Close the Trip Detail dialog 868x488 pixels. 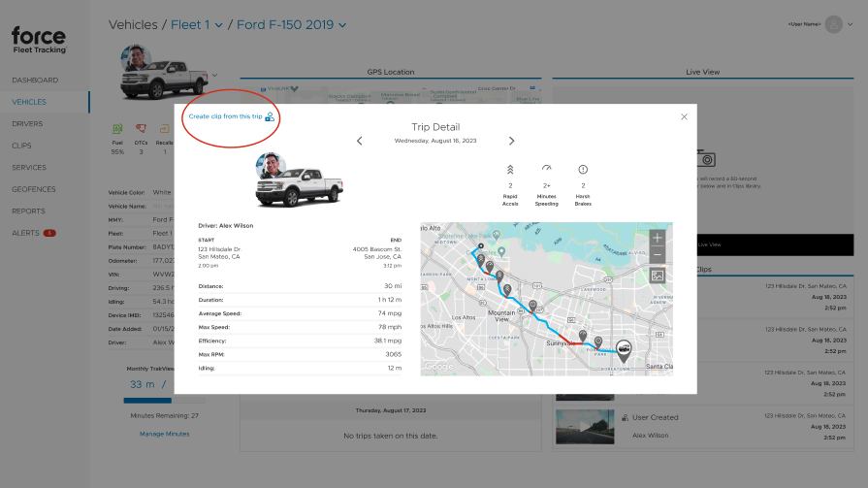[x=684, y=116]
